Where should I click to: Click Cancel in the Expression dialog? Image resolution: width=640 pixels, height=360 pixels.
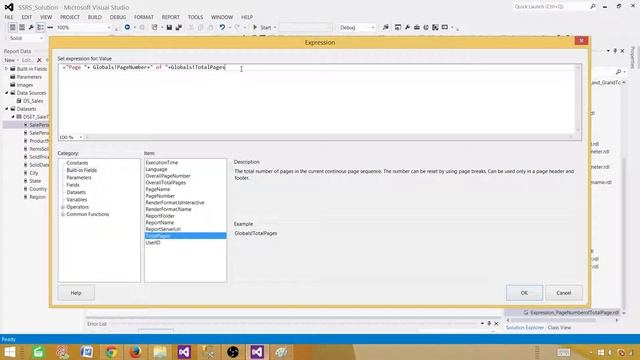pyautogui.click(x=564, y=293)
